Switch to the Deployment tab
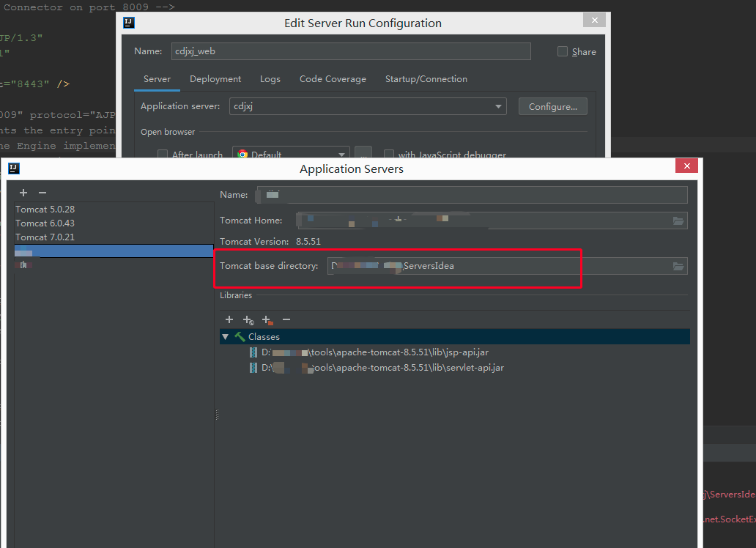The height and width of the screenshot is (548, 756). coord(215,79)
